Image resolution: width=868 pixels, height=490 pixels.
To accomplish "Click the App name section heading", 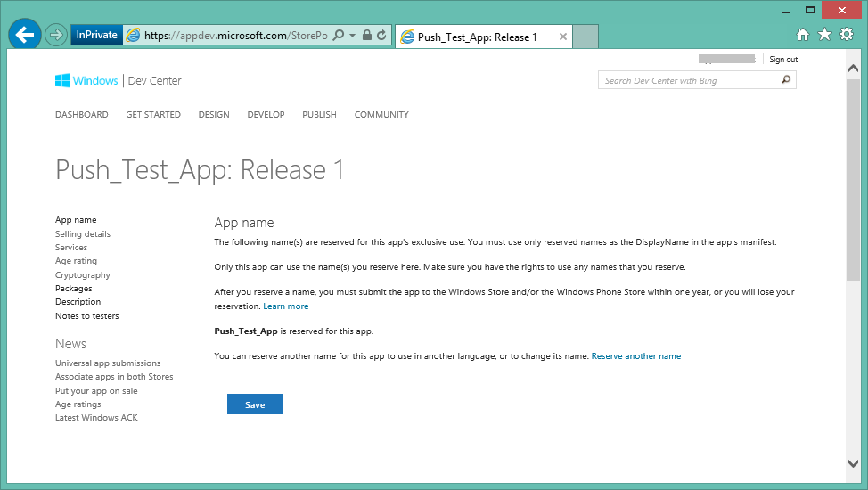I will [244, 223].
